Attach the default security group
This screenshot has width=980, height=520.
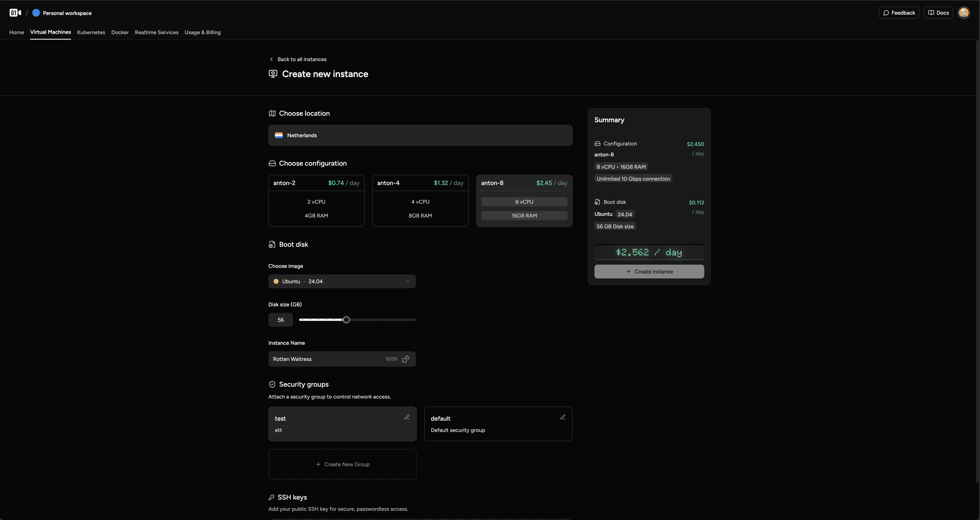click(498, 424)
